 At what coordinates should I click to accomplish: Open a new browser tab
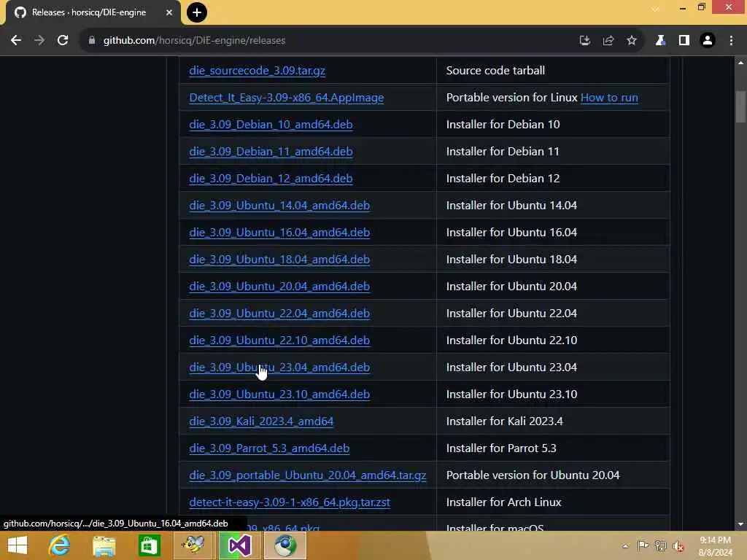197,12
